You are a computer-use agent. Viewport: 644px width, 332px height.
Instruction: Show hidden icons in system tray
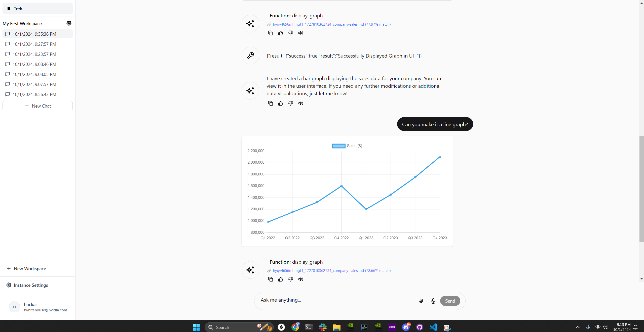(578, 327)
